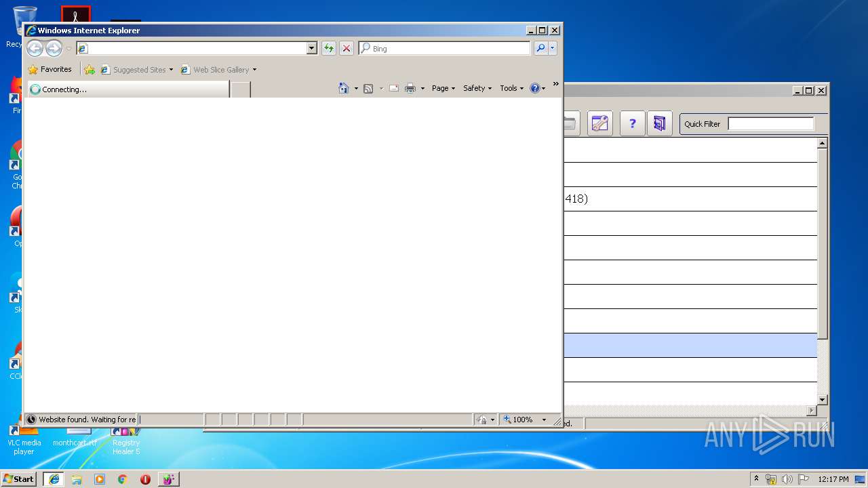
Task: Run search with the magnifier button
Action: (540, 48)
